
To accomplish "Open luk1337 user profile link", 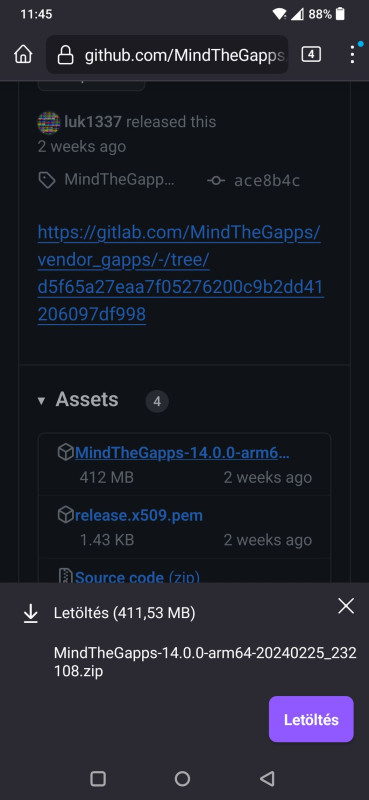I will [x=93, y=121].
